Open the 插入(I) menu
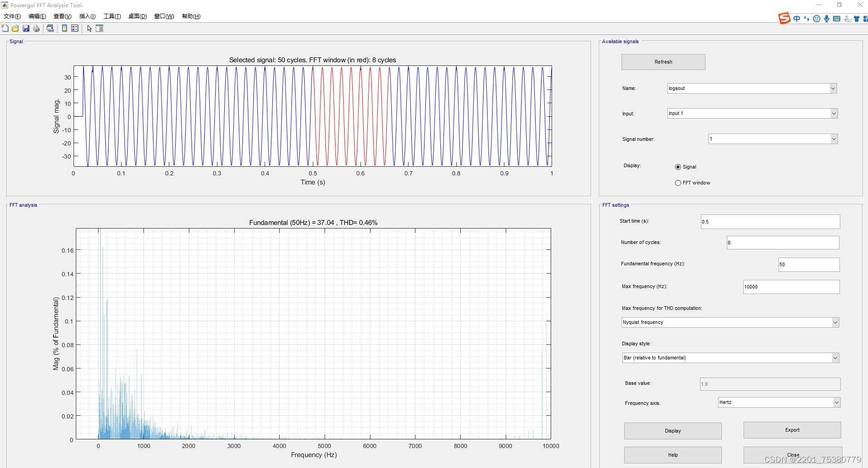The width and height of the screenshot is (868, 468). point(88,16)
